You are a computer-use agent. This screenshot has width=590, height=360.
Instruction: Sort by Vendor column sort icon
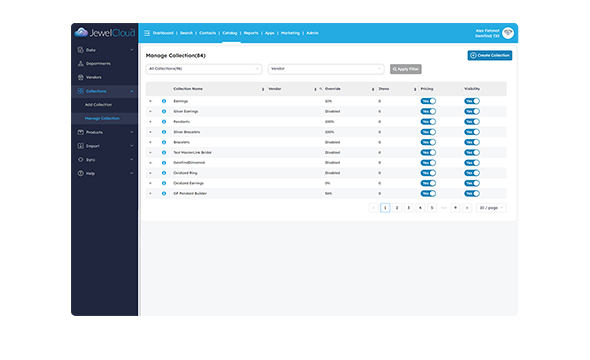pyautogui.click(x=315, y=89)
